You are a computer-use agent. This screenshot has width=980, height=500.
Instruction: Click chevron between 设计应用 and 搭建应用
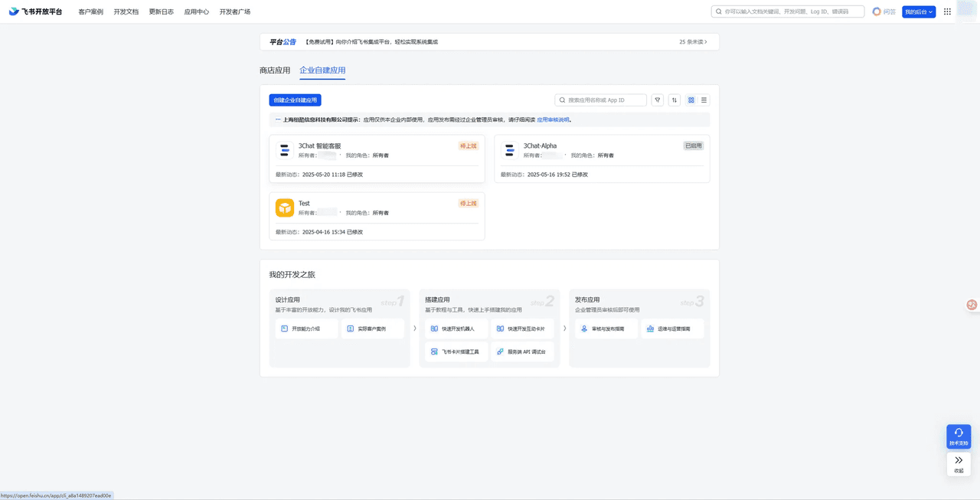[415, 328]
